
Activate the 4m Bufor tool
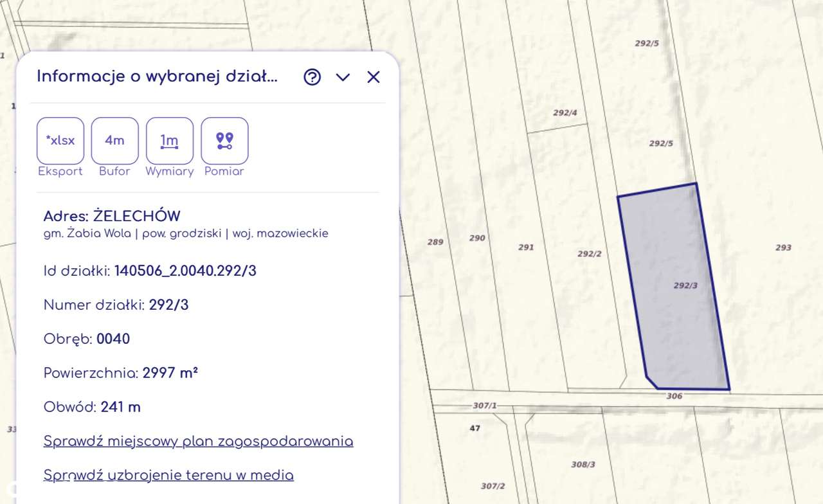(114, 140)
